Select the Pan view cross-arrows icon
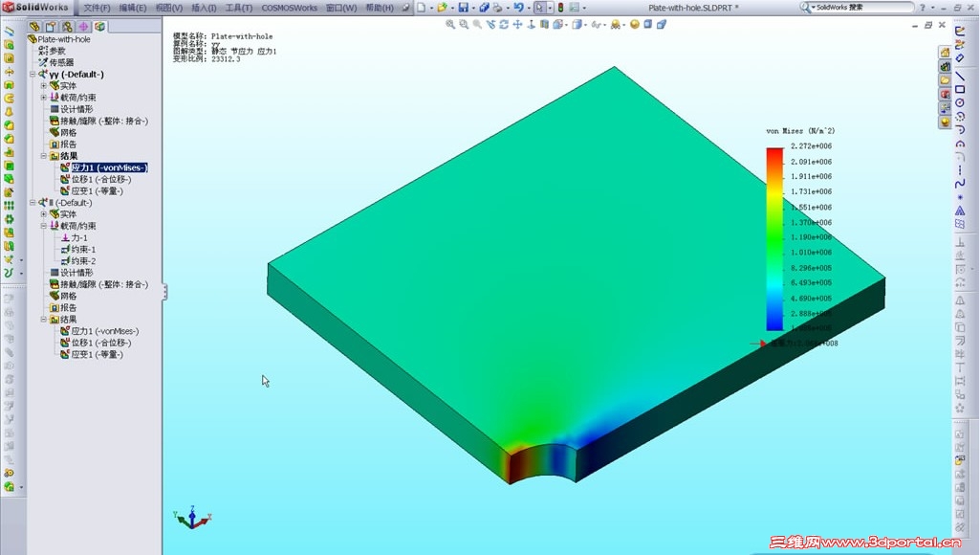Screen dimensions: 980x555 [x=517, y=25]
